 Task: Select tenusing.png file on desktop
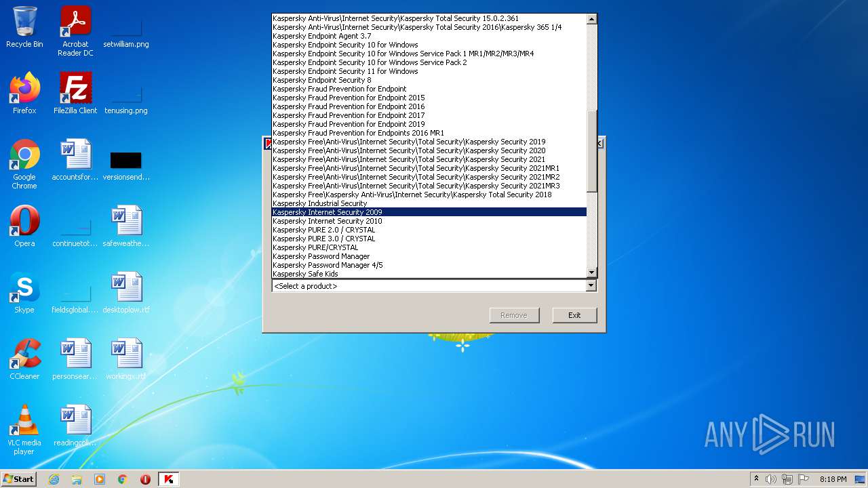[x=126, y=98]
